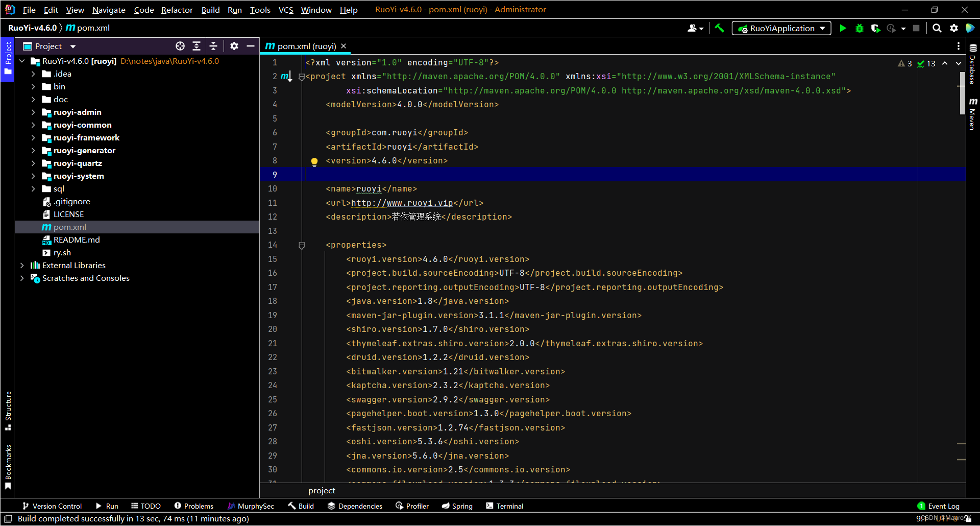Image resolution: width=980 pixels, height=526 pixels.
Task: Expand the ruoyi-admin module
Action: pyautogui.click(x=33, y=112)
